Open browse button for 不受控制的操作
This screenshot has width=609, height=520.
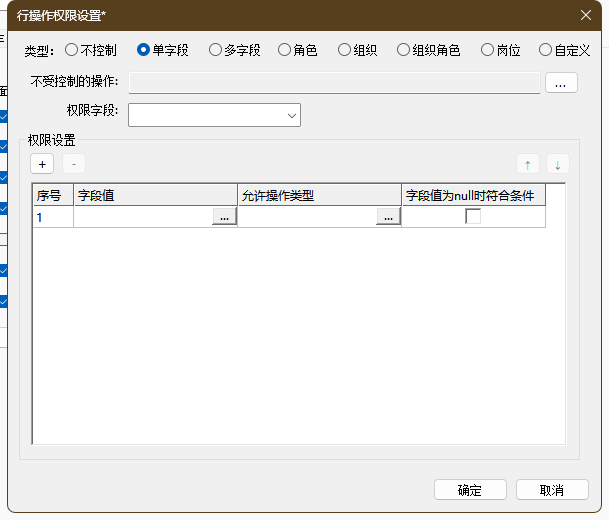click(x=561, y=83)
